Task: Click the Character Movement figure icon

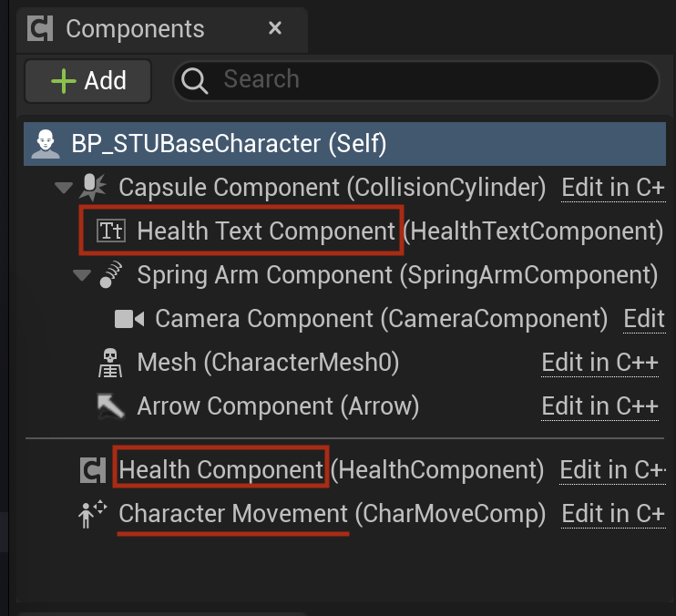Action: click(93, 514)
